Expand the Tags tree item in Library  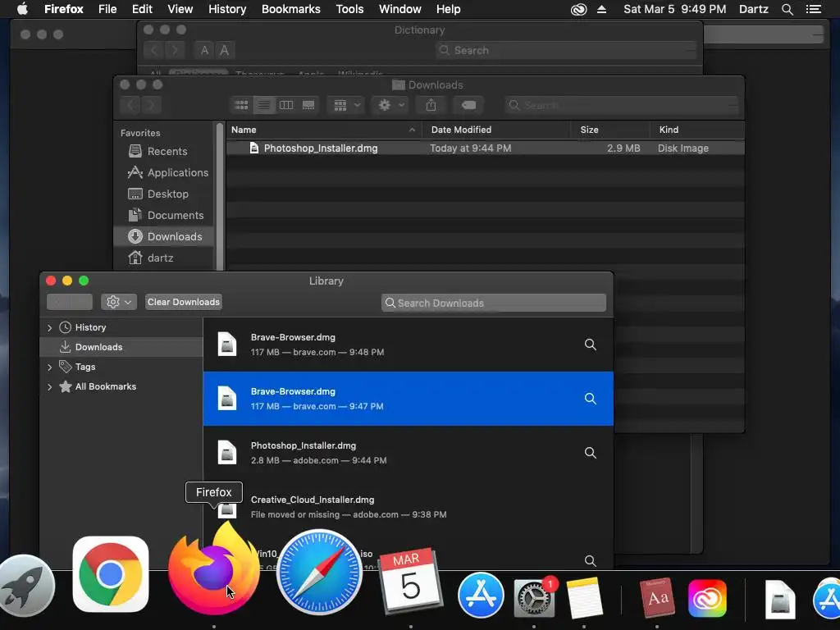[x=50, y=367]
